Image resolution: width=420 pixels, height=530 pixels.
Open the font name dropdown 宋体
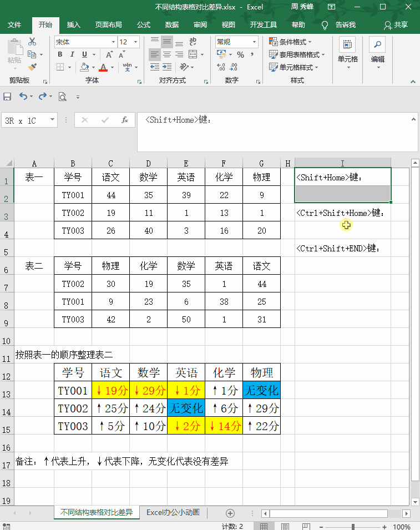pos(113,42)
